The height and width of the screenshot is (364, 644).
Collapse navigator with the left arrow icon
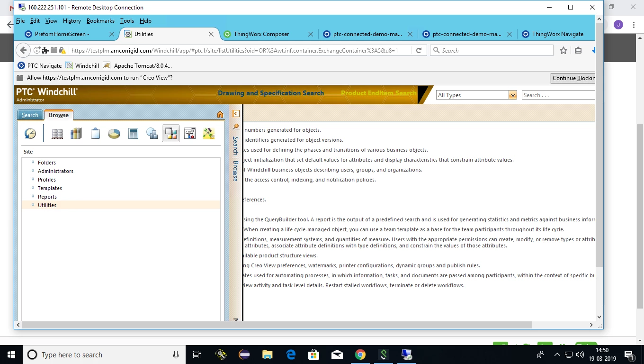(x=236, y=113)
